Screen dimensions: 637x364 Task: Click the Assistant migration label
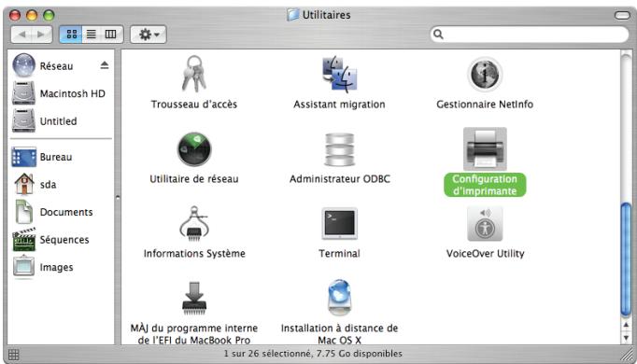pyautogui.click(x=340, y=105)
